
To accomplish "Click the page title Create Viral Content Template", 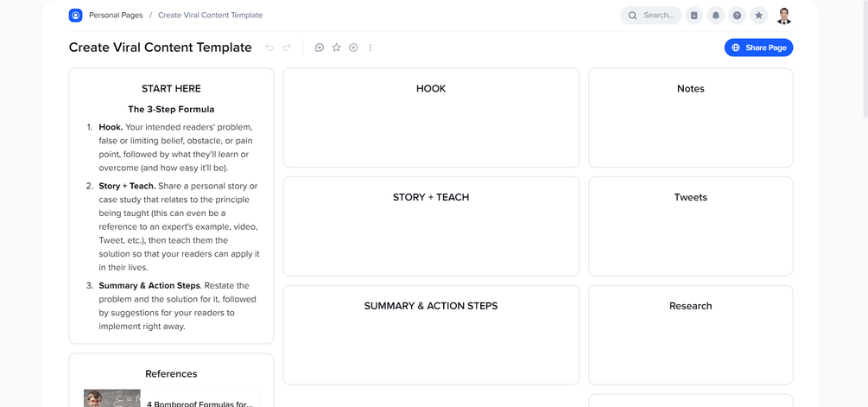I will (161, 48).
